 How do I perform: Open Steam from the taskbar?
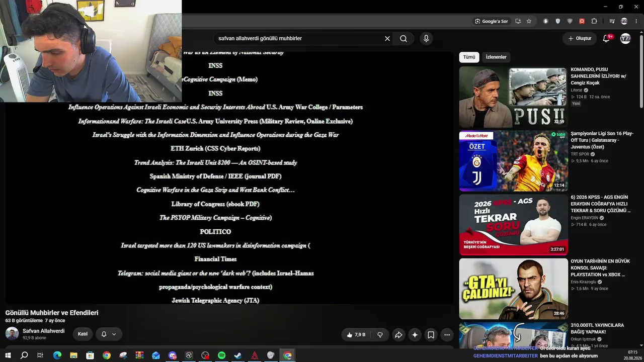point(238,355)
